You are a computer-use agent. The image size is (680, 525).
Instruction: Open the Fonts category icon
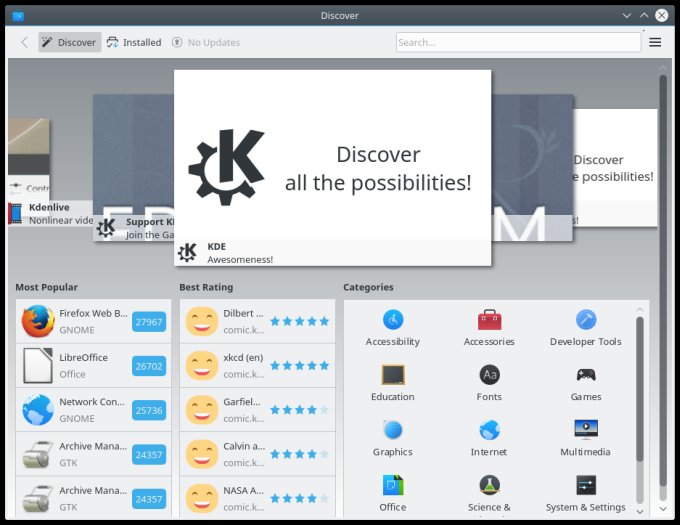489,375
